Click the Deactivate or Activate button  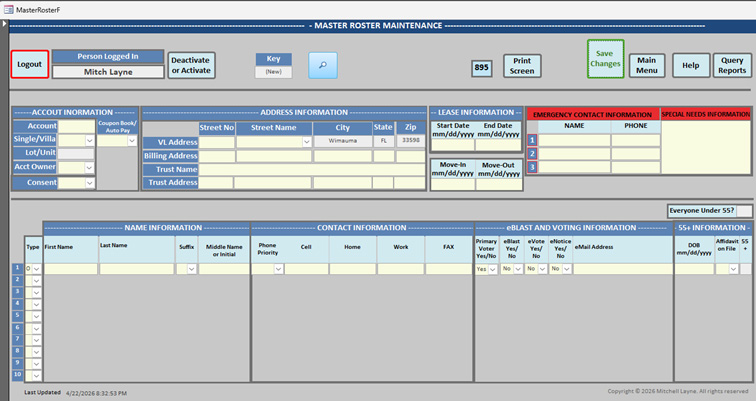190,65
